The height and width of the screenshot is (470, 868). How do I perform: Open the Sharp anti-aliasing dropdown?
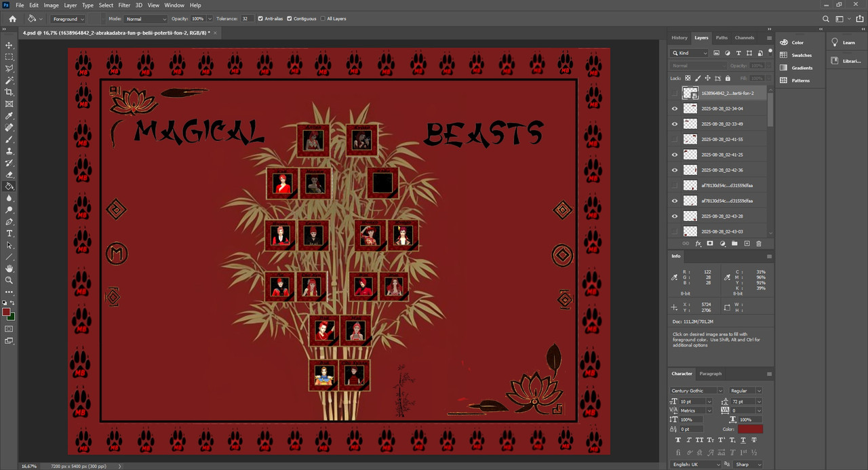(747, 465)
